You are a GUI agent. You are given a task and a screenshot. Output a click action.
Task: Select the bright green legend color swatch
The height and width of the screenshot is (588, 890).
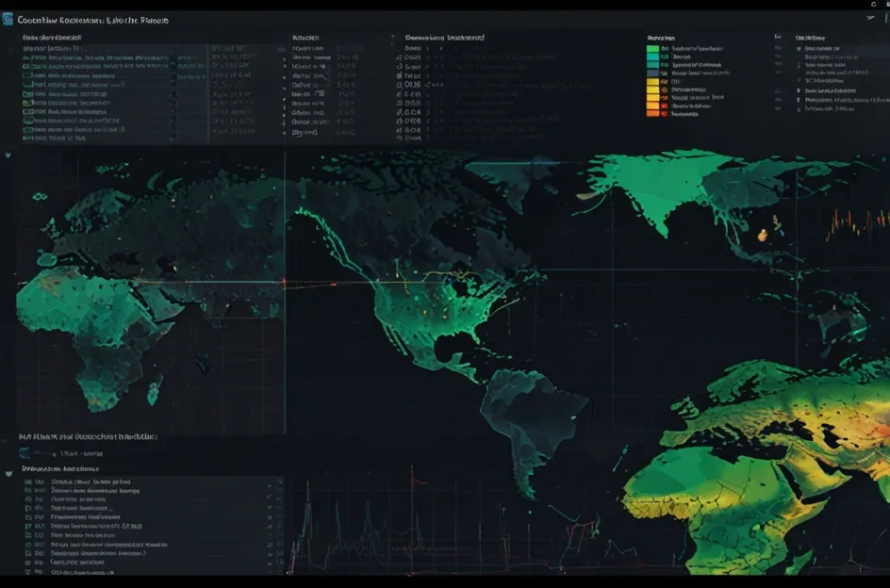(x=652, y=47)
